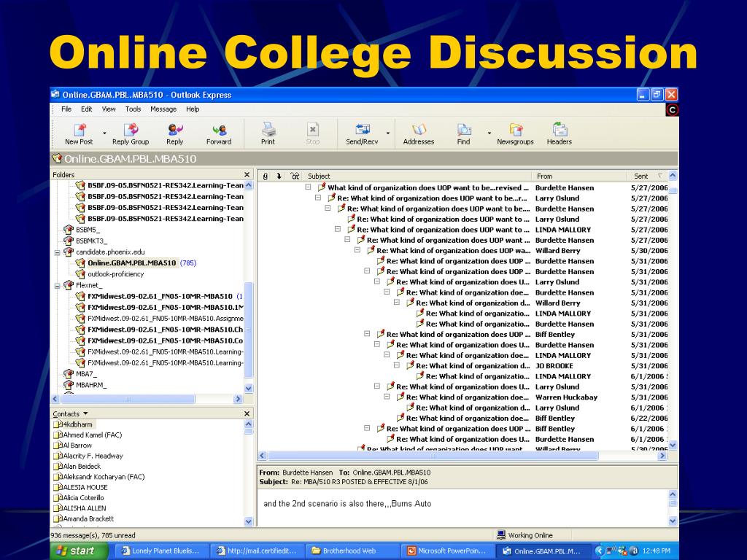Open the Newsgroups toolbar icon
Screen dimensions: 747x560
(516, 134)
